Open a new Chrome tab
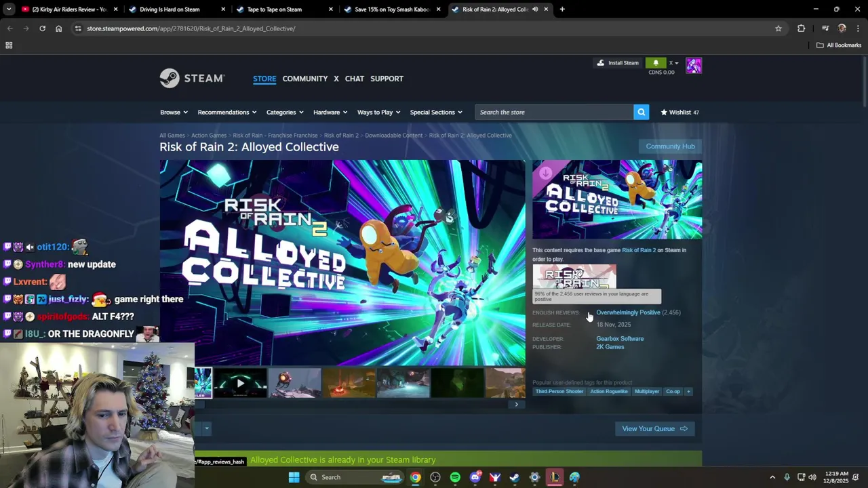 coord(562,9)
